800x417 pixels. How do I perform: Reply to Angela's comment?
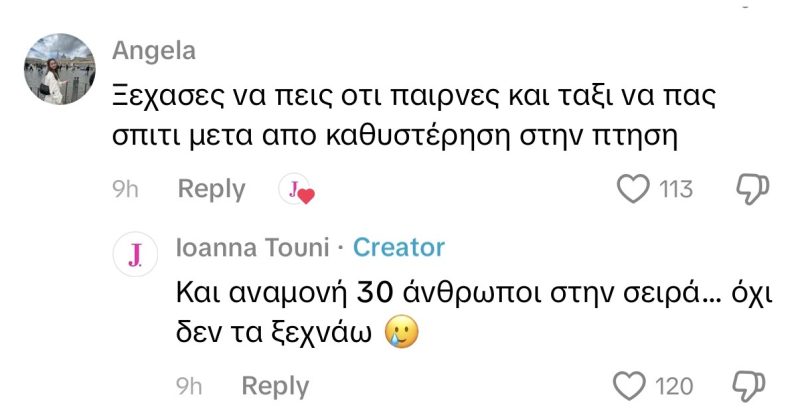(211, 189)
